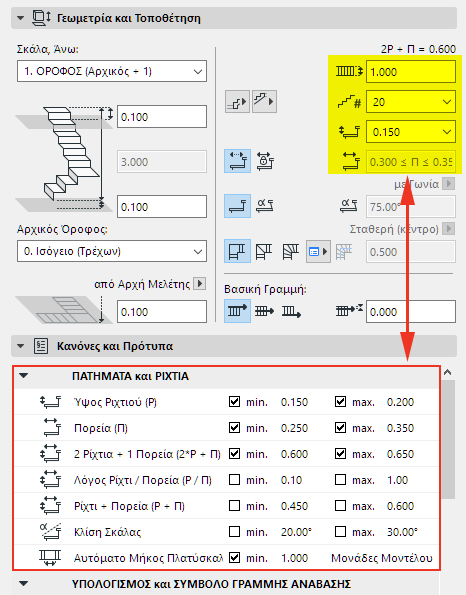Click the bottom offset field showing 0.100

[162, 206]
